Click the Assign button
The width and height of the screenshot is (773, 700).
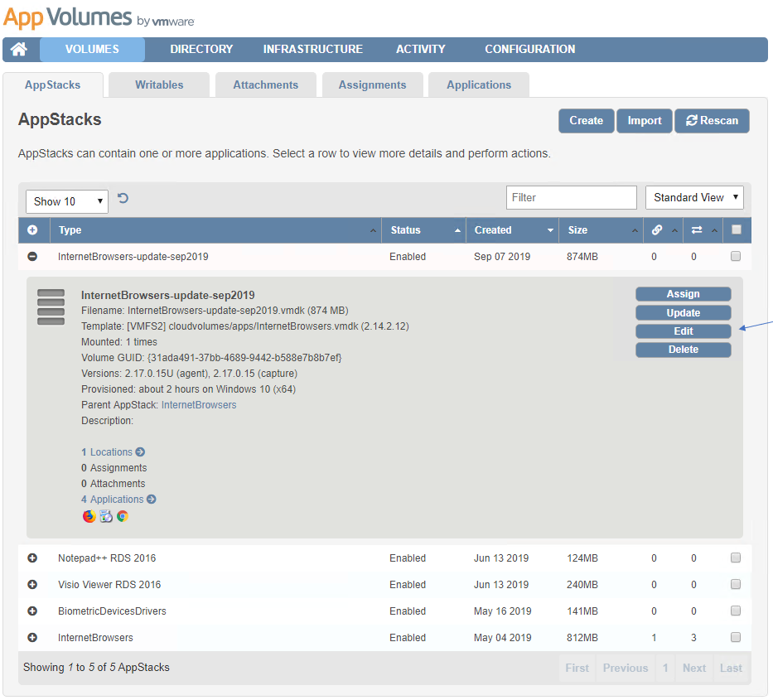683,294
